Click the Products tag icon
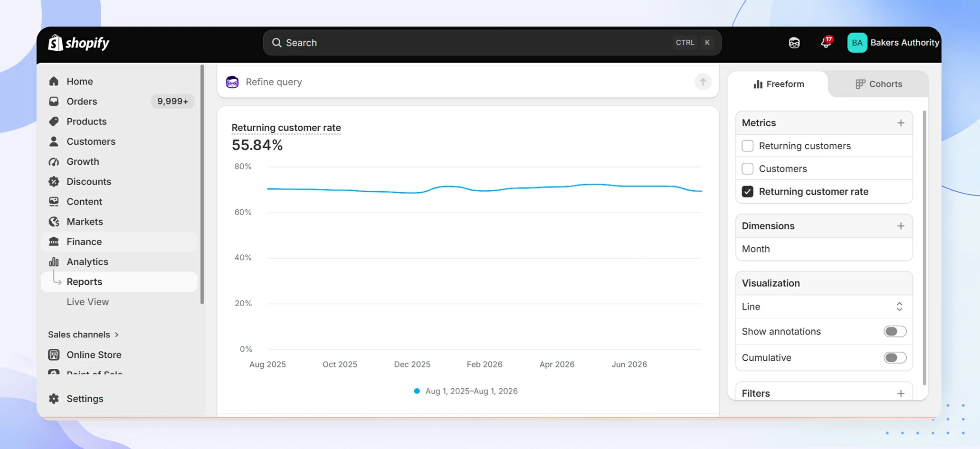980x449 pixels. (x=54, y=121)
